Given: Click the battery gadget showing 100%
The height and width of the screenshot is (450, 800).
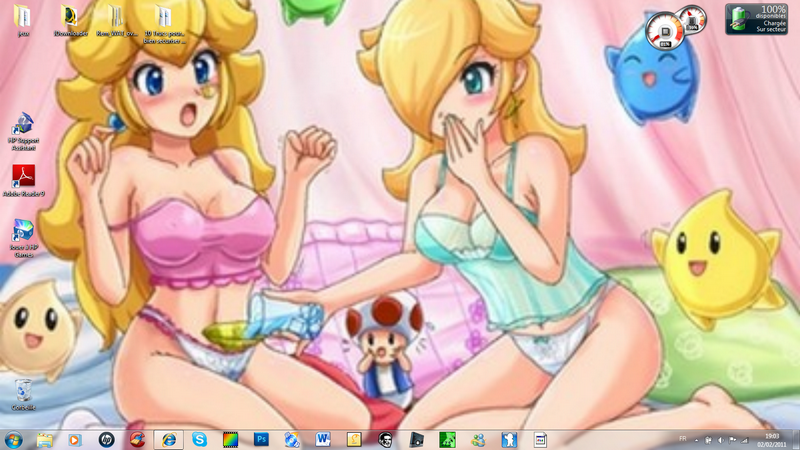Looking at the screenshot, I should pyautogui.click(x=757, y=19).
